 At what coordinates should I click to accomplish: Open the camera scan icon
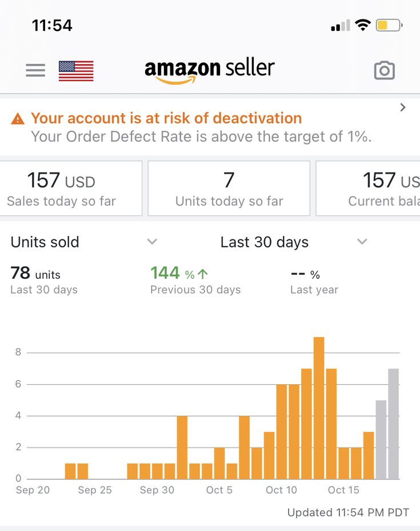pos(384,70)
